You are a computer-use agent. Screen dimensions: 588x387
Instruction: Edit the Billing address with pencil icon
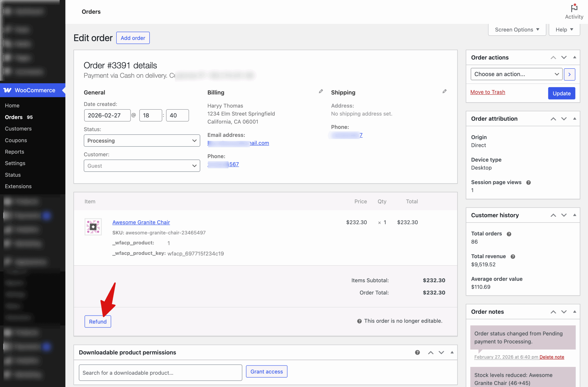(x=321, y=91)
